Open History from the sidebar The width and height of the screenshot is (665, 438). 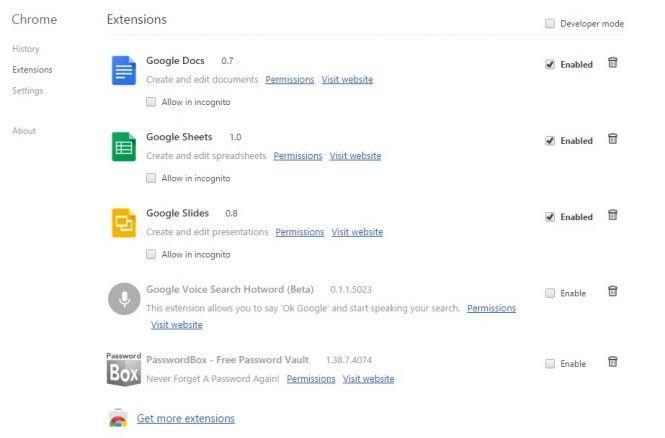point(26,49)
